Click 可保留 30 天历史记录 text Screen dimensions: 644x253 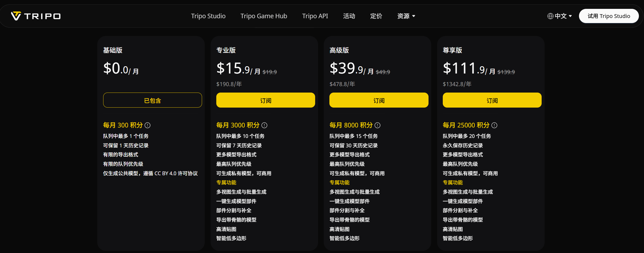(x=354, y=145)
